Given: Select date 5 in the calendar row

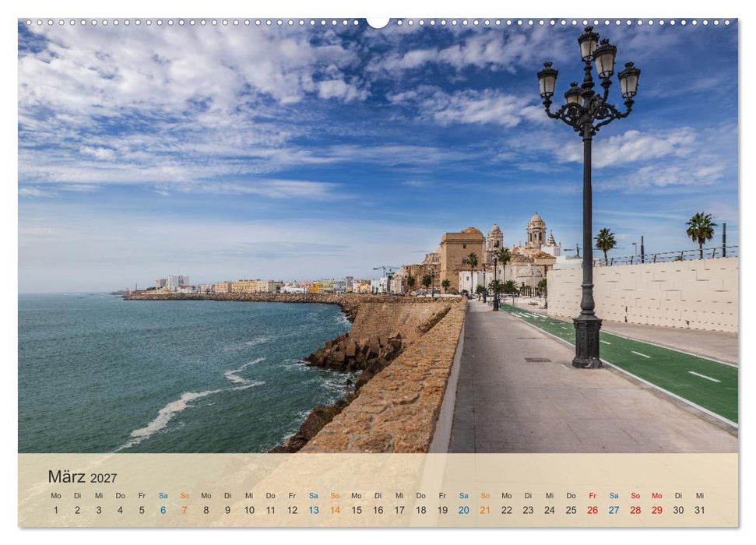Looking at the screenshot, I should coord(142,510).
